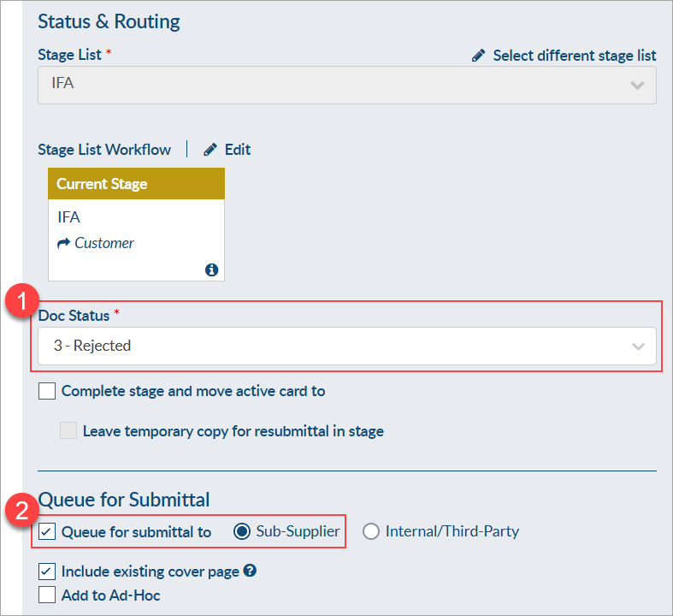This screenshot has height=616, width=673.
Task: Check Complete stage and move active card
Action: click(47, 391)
